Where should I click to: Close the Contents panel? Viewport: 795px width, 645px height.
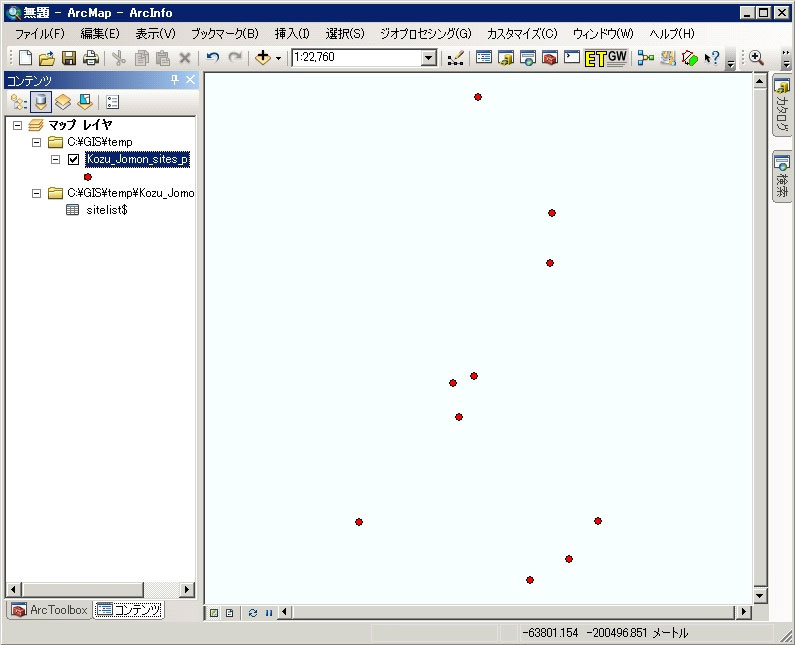pyautogui.click(x=190, y=80)
